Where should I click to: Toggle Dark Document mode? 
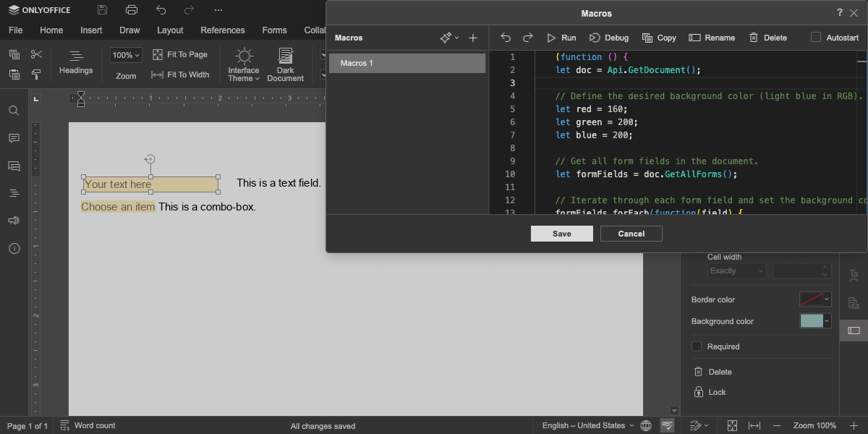click(x=286, y=65)
